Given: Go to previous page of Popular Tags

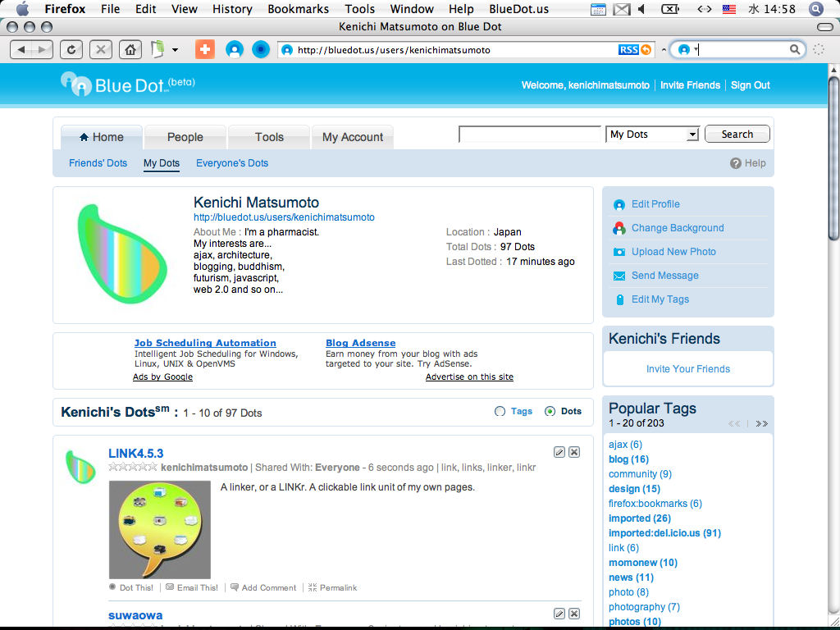Looking at the screenshot, I should point(734,424).
